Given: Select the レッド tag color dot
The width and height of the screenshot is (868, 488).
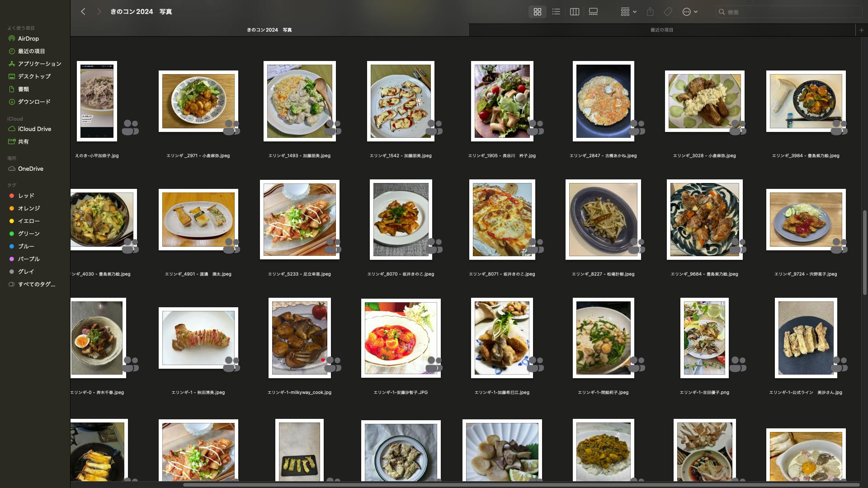Looking at the screenshot, I should coord(12,196).
